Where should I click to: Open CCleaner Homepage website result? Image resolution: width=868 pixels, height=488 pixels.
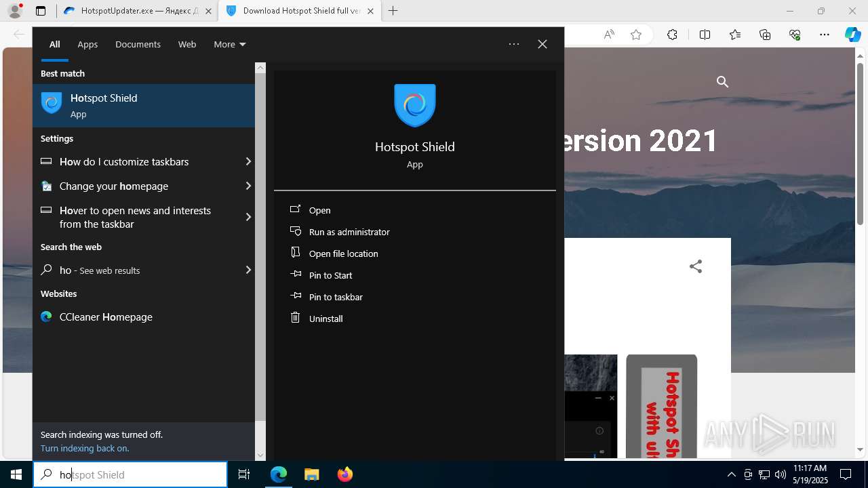[144, 317]
